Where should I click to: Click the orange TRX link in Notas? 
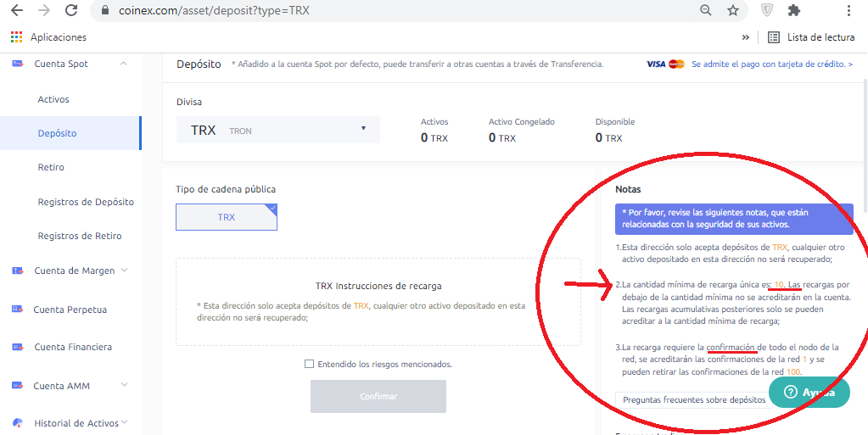click(x=780, y=248)
